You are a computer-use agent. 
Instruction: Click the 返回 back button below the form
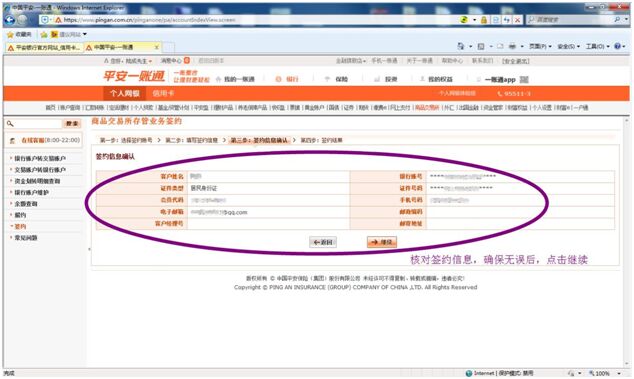(323, 242)
